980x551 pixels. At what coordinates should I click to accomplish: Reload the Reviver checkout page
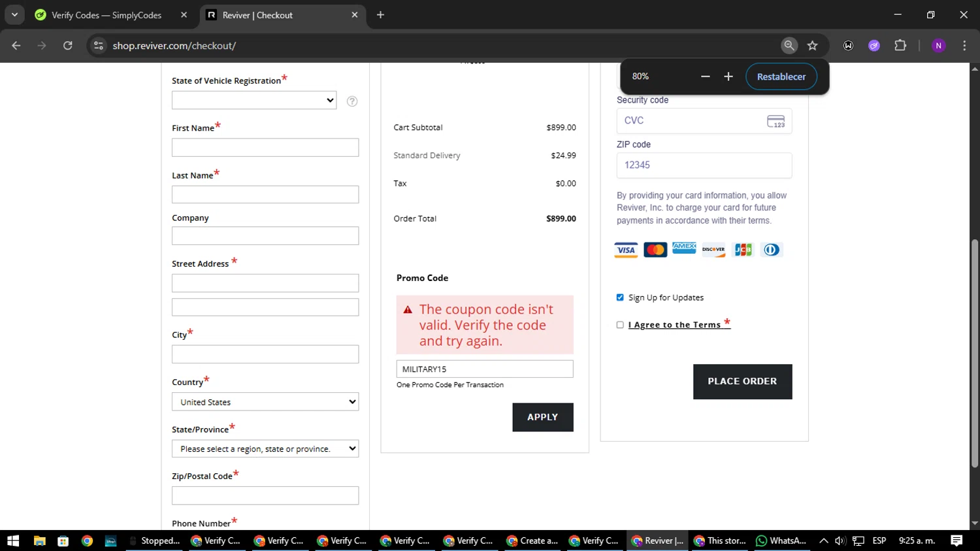[x=68, y=46]
